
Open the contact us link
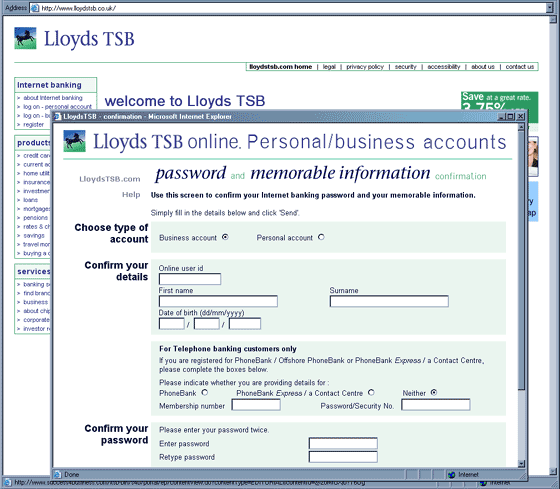520,67
